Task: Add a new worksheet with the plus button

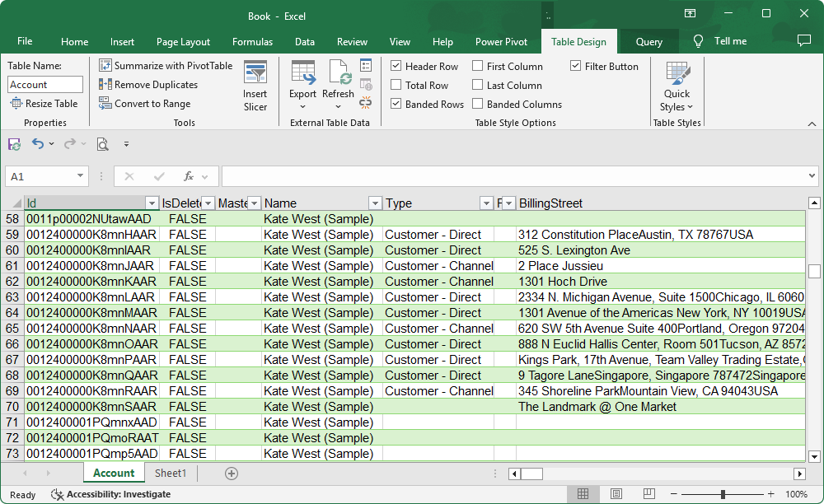Action: tap(232, 473)
